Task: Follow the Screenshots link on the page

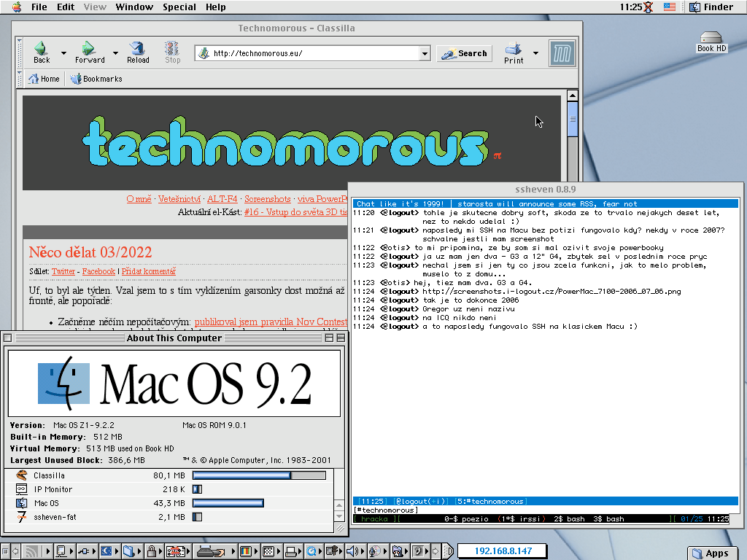Action: coord(266,199)
